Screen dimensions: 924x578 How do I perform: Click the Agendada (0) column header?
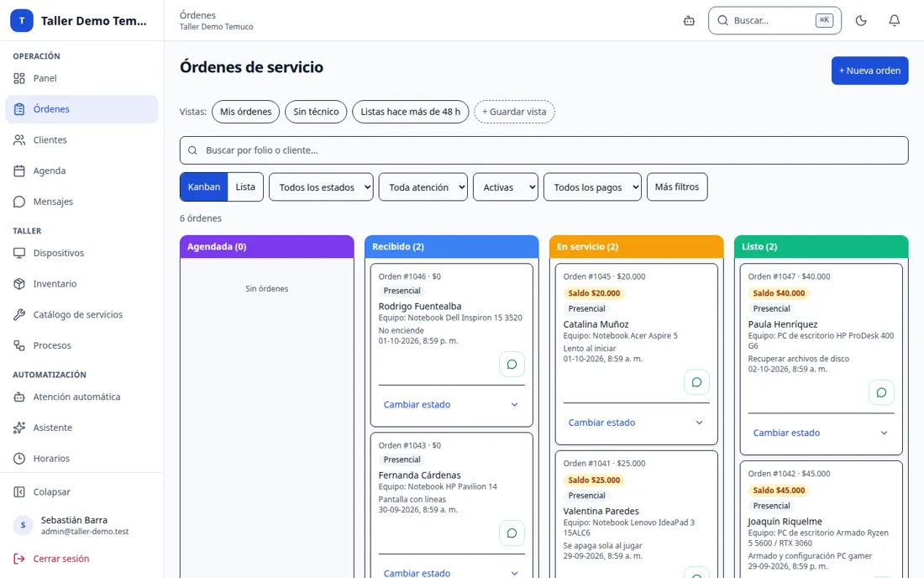[267, 247]
